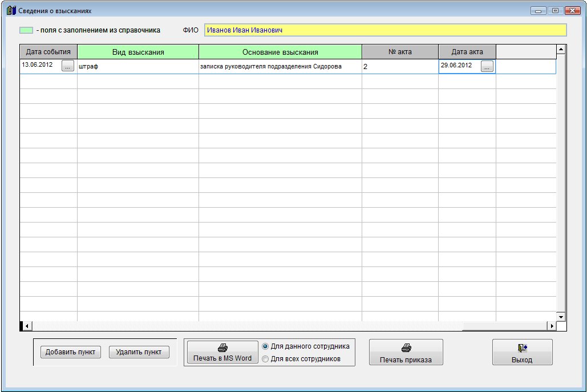Click 'Удалить пункт' button
This screenshot has height=392, width=587.
[139, 352]
